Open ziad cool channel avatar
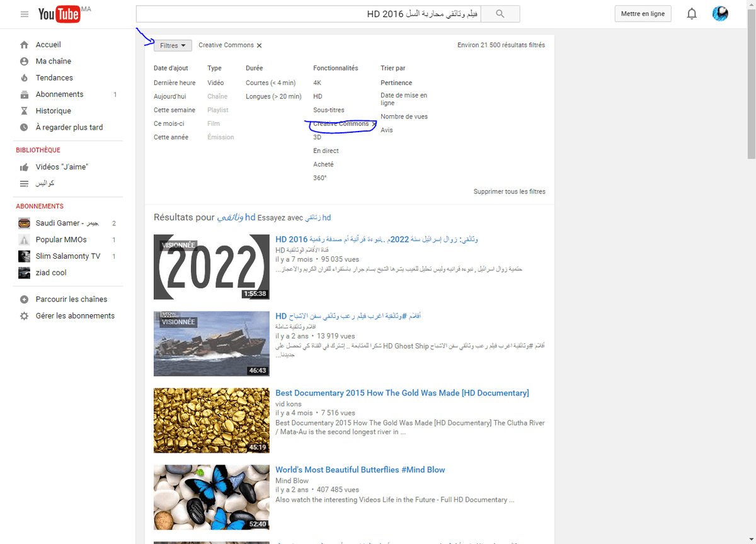Screen dimensions: 756x544 24,273
